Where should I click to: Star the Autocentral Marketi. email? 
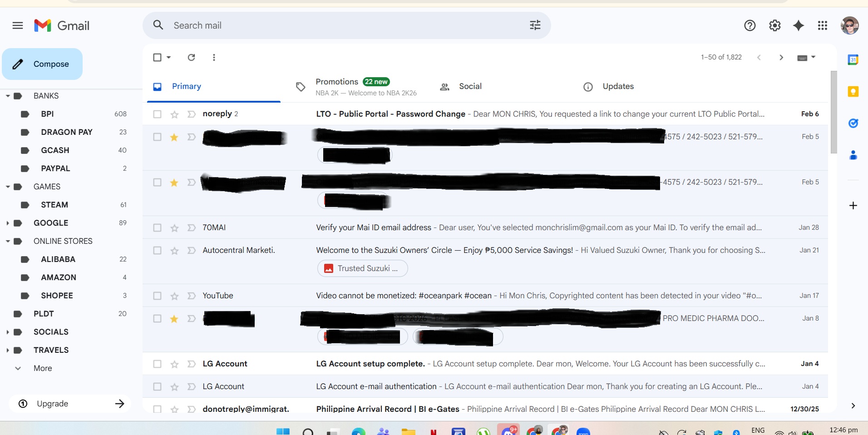click(174, 250)
